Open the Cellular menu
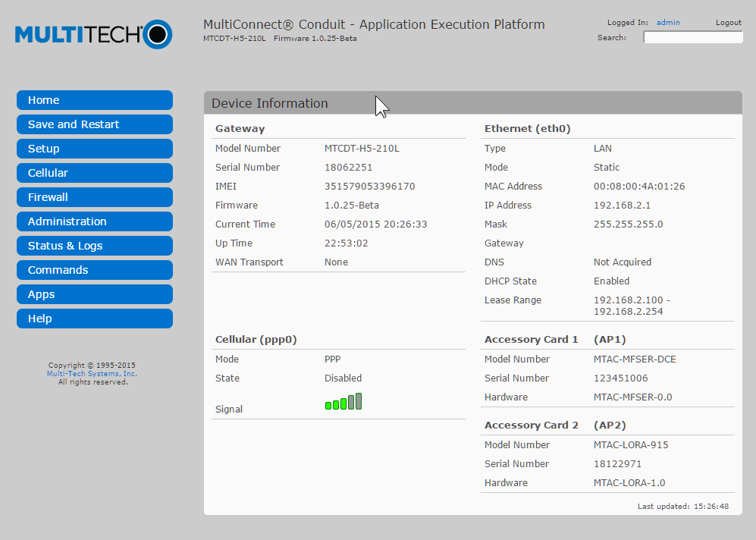 95,173
